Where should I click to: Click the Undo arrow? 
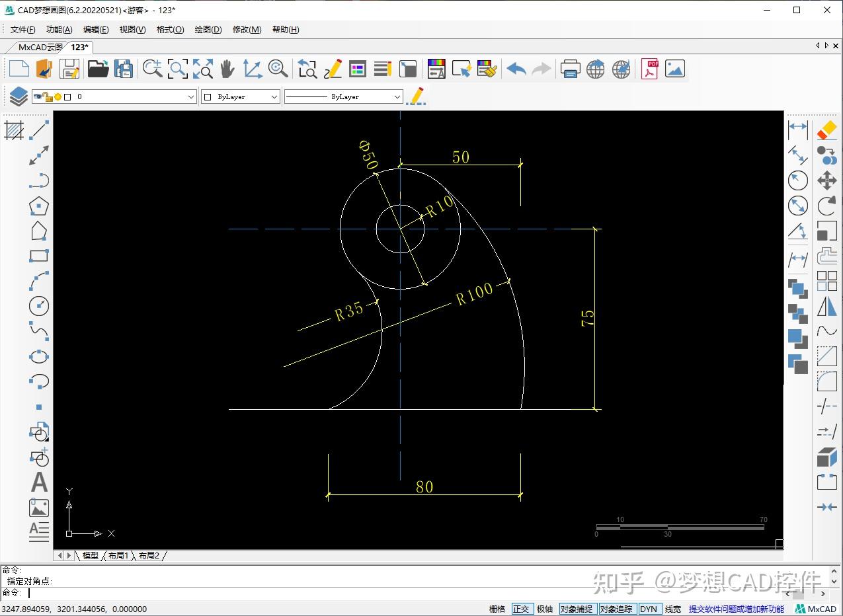(516, 69)
